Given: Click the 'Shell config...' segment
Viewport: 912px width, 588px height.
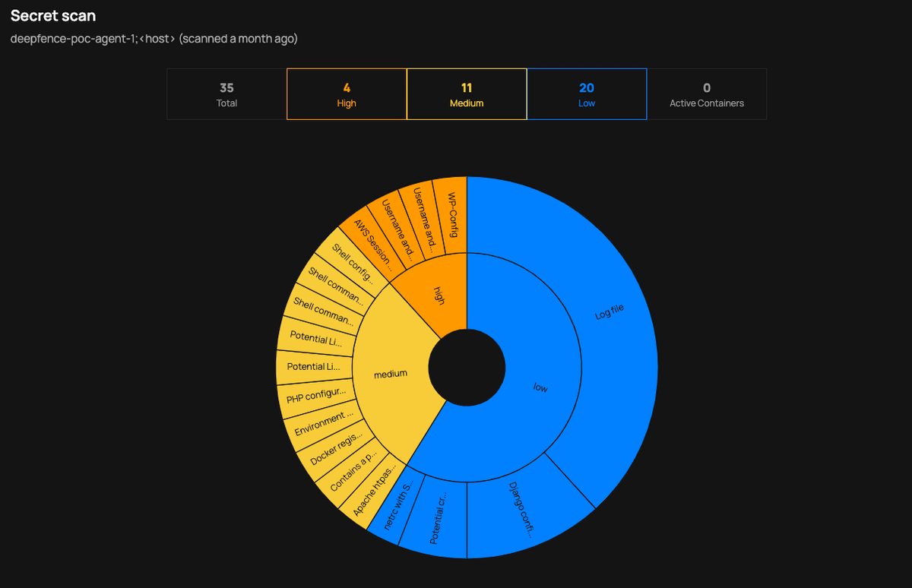Looking at the screenshot, I should point(352,262).
